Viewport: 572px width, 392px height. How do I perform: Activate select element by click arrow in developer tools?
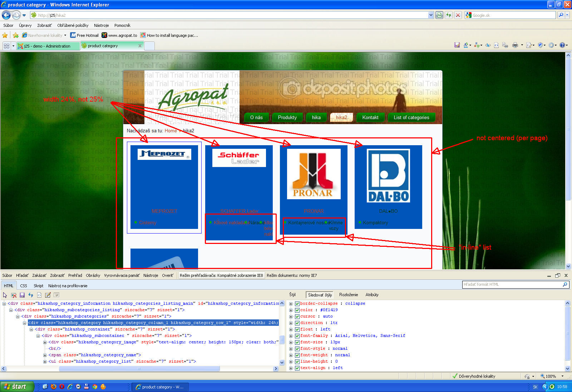pyautogui.click(x=5, y=295)
